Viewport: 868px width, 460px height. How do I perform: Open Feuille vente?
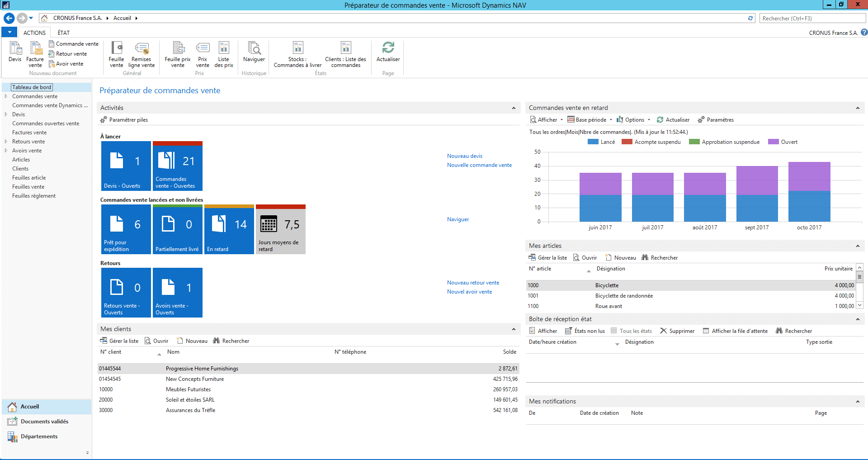[117, 54]
